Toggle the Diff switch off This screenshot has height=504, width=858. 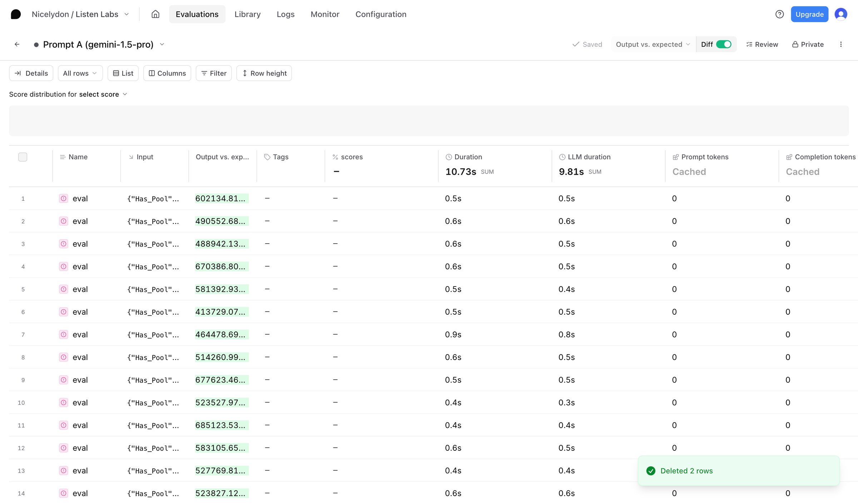point(724,44)
